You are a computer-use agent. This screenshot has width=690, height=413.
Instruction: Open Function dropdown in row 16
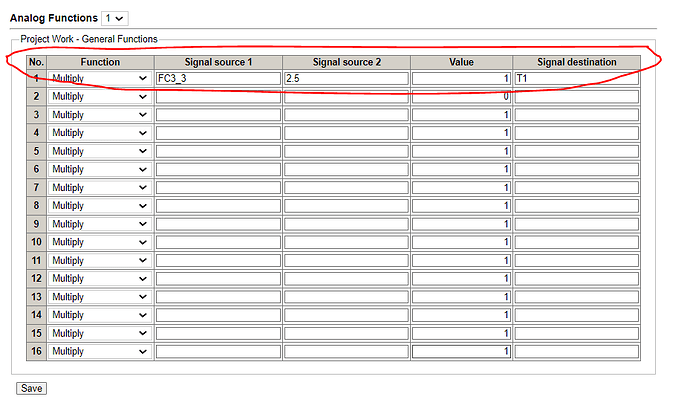tap(100, 351)
